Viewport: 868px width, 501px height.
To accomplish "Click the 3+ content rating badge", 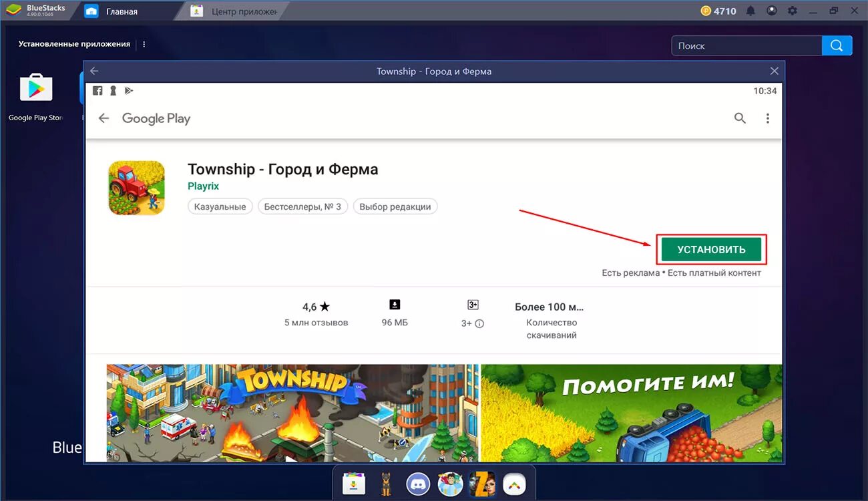I will click(x=473, y=305).
